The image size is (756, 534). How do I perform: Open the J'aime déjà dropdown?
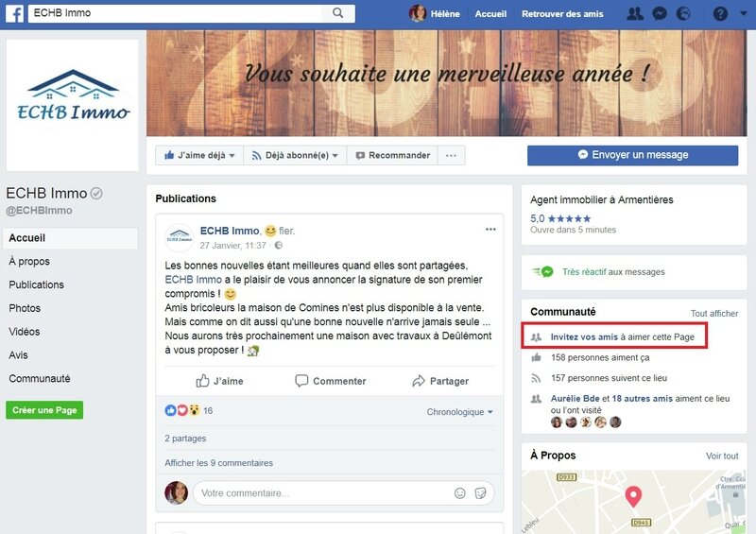tap(199, 155)
